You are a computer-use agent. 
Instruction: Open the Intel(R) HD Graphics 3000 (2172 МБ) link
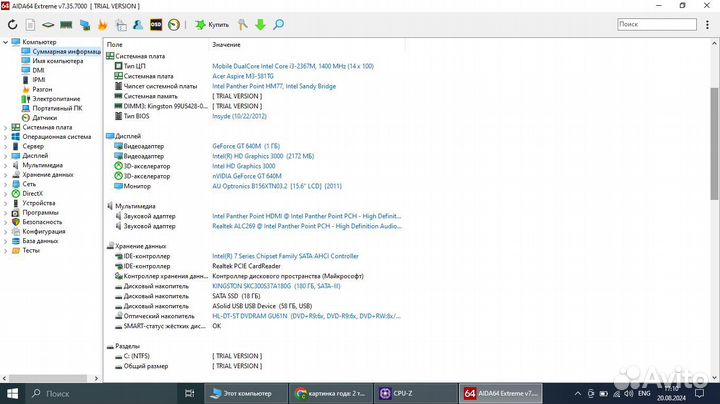coord(263,156)
